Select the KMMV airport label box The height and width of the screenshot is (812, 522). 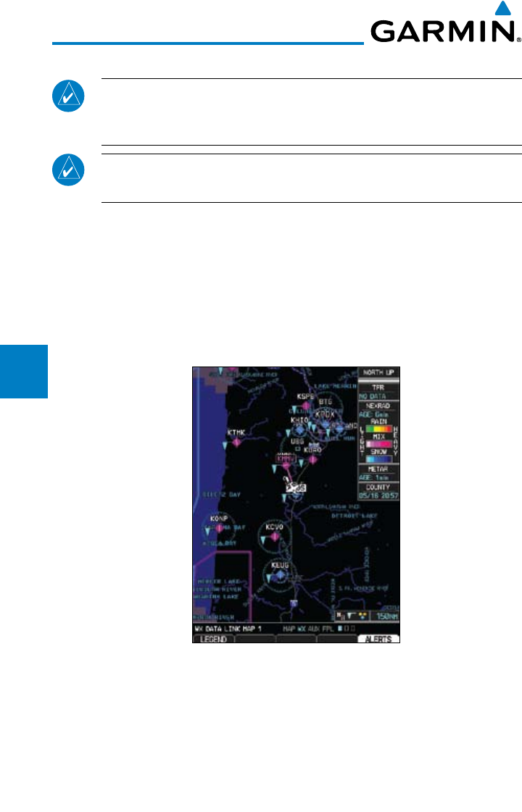(x=286, y=459)
